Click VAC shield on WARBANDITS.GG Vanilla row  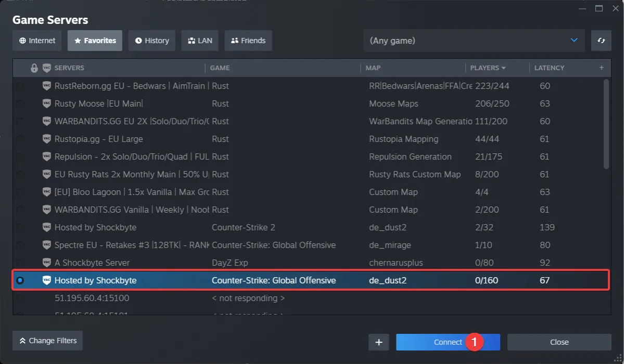[x=46, y=210]
